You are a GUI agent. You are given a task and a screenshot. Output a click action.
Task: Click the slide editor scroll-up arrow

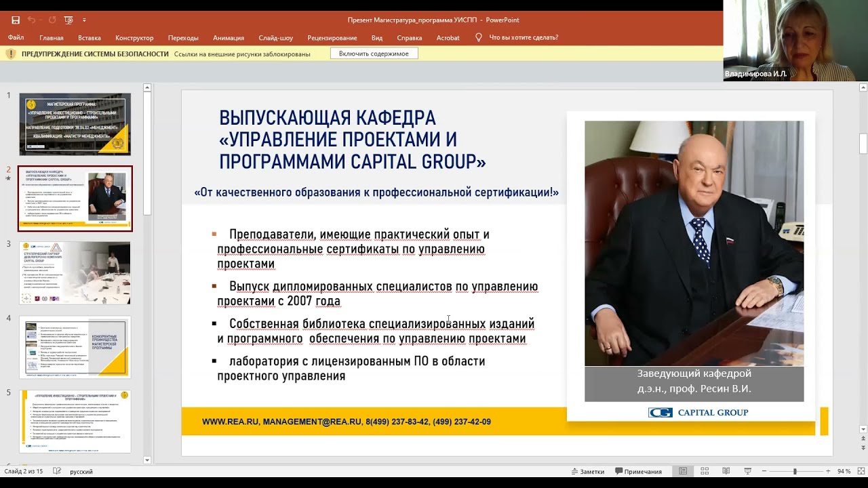click(863, 87)
